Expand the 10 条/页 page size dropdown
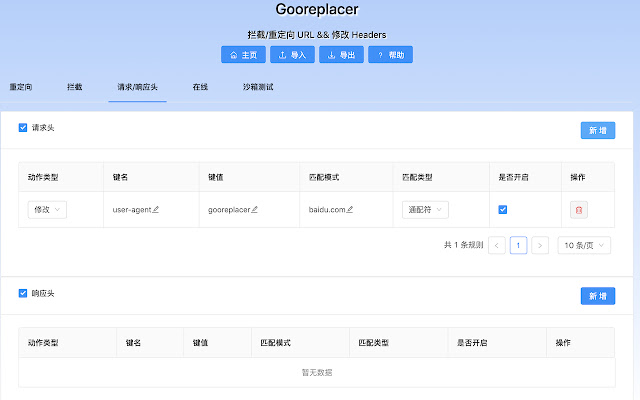The height and width of the screenshot is (400, 640). pos(583,245)
